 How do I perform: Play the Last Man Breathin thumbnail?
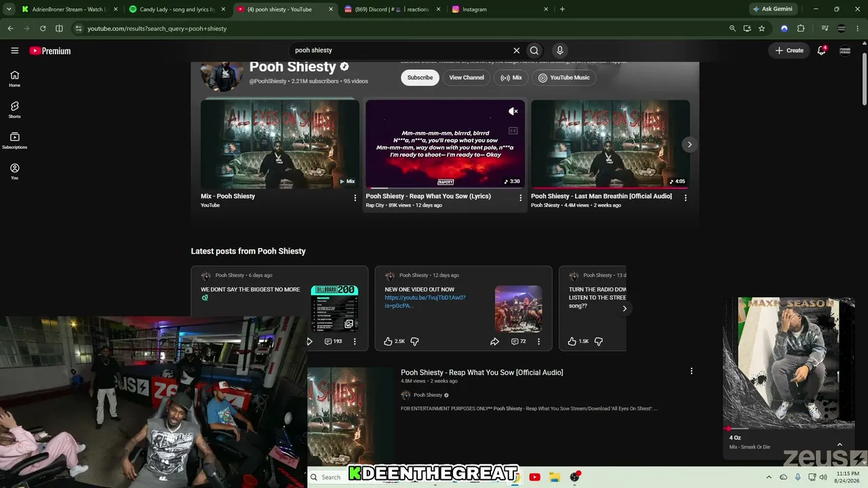610,144
